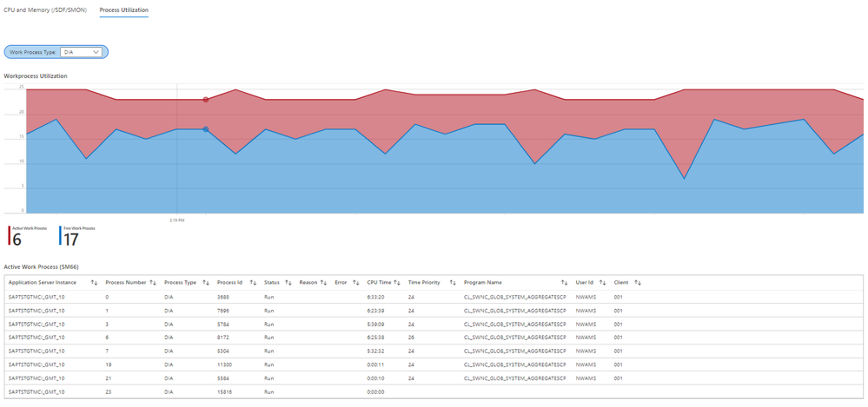Viewport: 868px width, 407px height.
Task: Switch to CPU and Memory (/SDF/SMON) tab
Action: [x=45, y=10]
